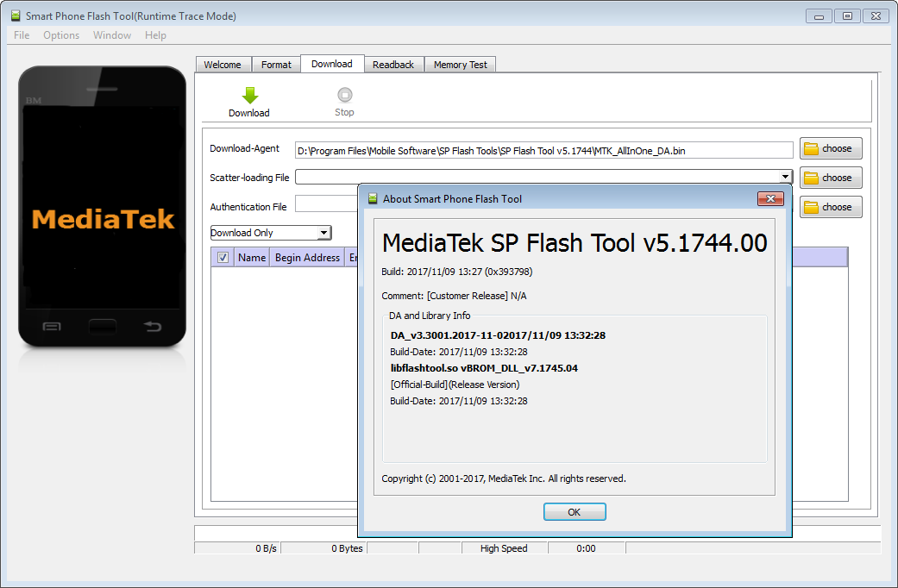Close the main Flash Tool window
898x588 pixels.
point(876,16)
